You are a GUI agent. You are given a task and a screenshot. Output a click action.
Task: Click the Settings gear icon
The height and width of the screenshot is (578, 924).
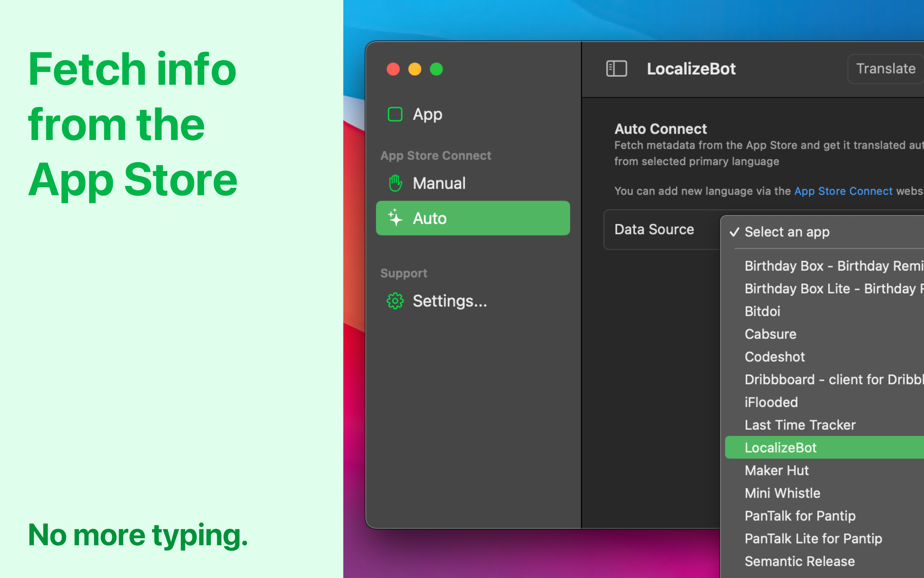coord(395,301)
